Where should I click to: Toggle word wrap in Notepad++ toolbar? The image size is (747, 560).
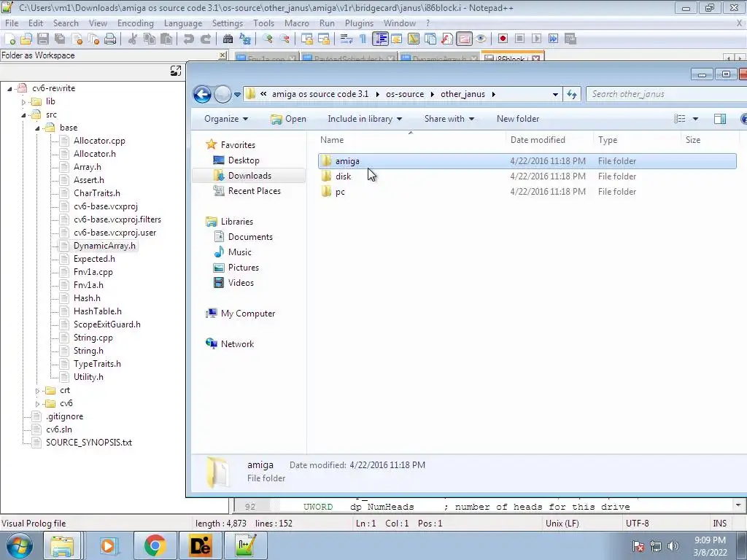346,39
